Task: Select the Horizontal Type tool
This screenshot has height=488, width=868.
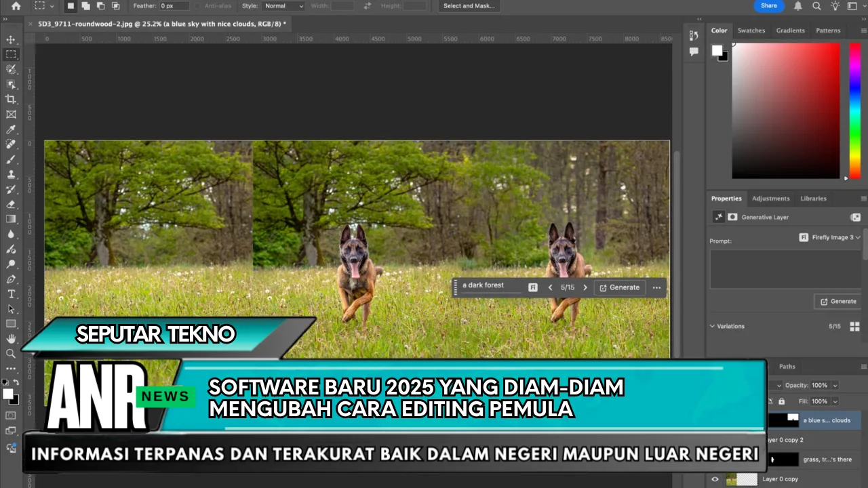Action: [x=11, y=293]
